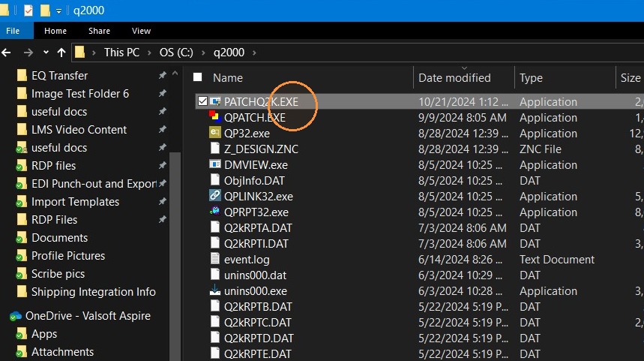Image resolution: width=644 pixels, height=361 pixels.
Task: Click the address bar folder icon
Action: point(79,53)
